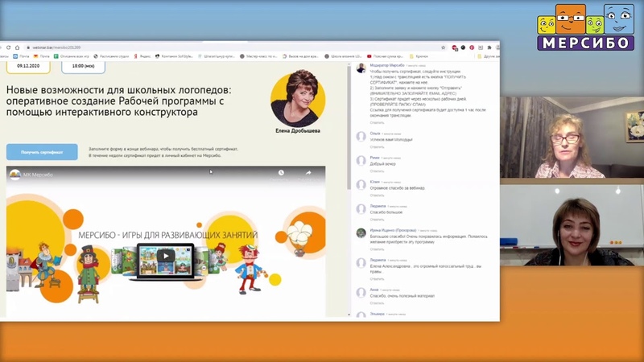The width and height of the screenshot is (644, 362).
Task: Open the 'Расписание студии' bookmark
Action: point(111,56)
